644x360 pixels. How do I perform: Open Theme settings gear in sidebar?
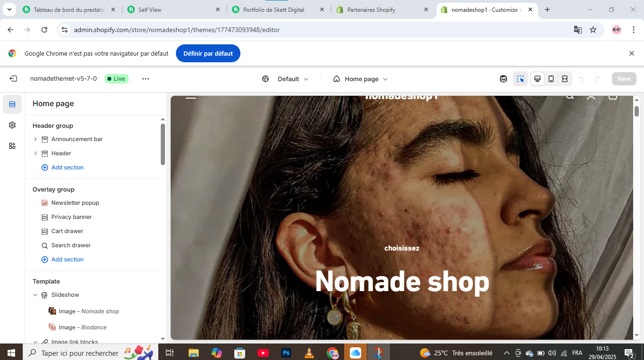12,125
